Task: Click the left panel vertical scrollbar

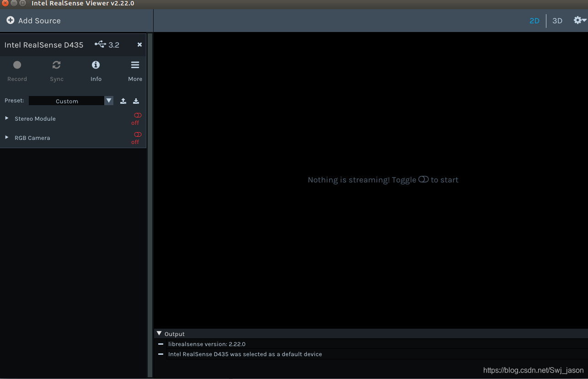Action: pos(150,205)
